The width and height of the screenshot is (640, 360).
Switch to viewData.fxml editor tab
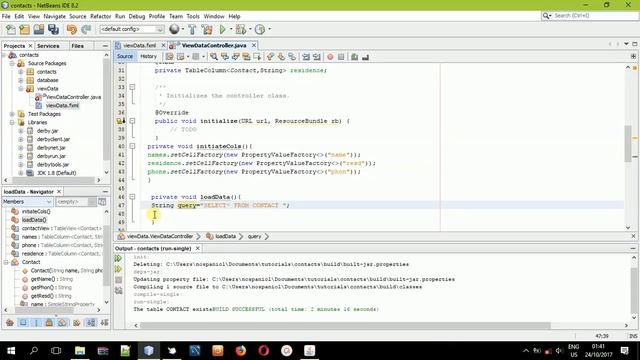(x=139, y=45)
